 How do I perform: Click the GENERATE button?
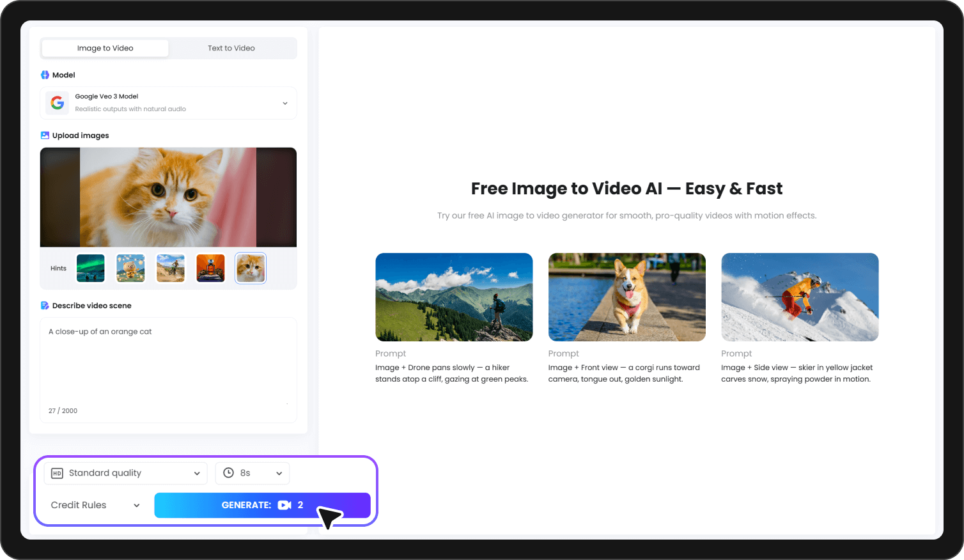click(249, 504)
